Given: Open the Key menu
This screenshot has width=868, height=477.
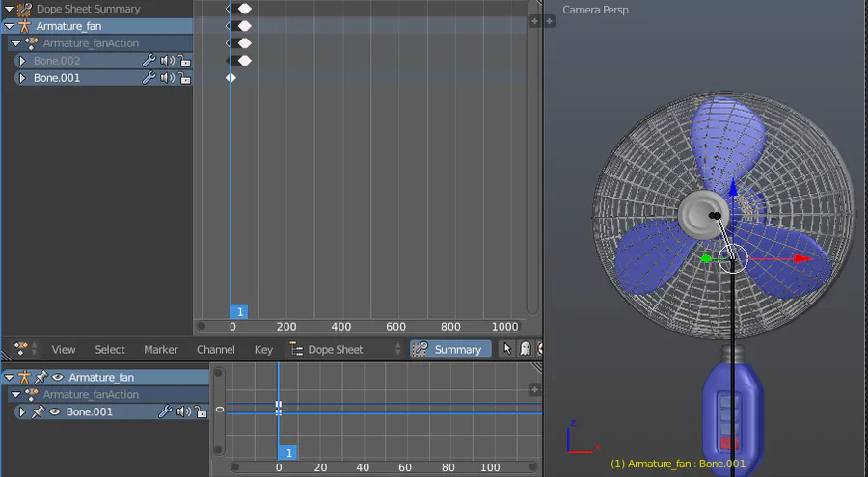Looking at the screenshot, I should click(263, 349).
